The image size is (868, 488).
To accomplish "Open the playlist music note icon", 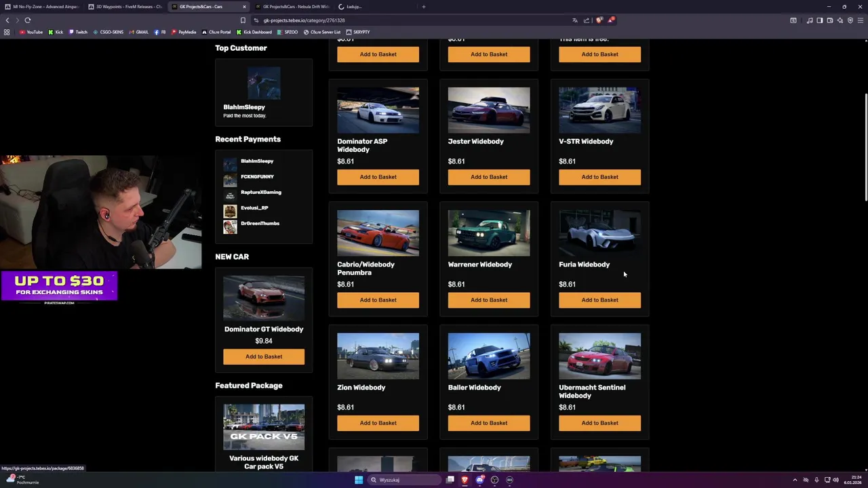I will (810, 20).
